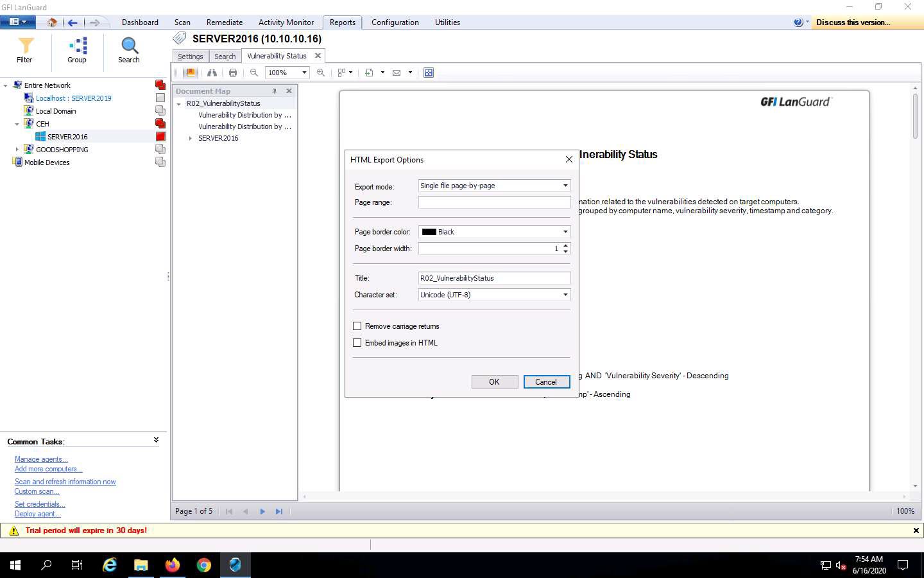Click the multiple pages layout icon

(342, 73)
